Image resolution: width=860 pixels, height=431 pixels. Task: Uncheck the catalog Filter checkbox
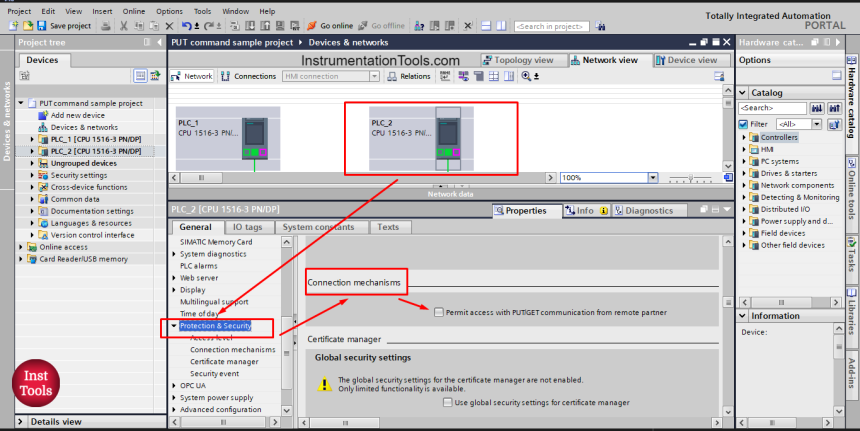743,124
